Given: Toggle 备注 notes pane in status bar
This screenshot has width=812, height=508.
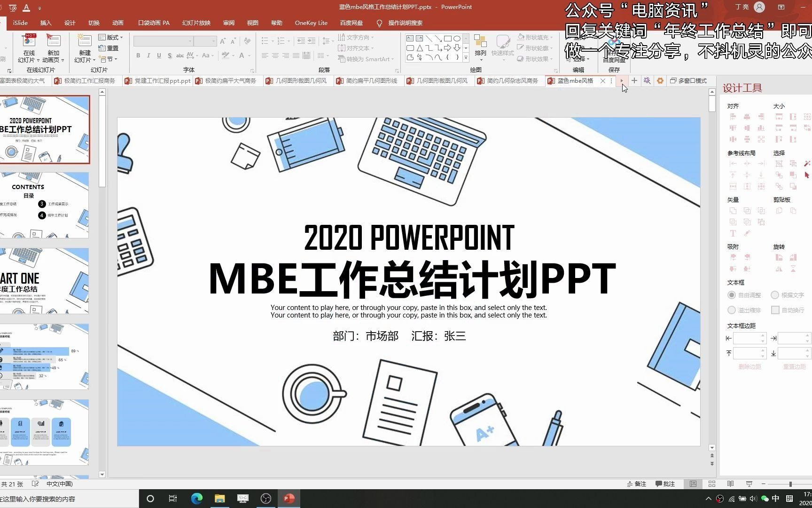Looking at the screenshot, I should [x=637, y=484].
